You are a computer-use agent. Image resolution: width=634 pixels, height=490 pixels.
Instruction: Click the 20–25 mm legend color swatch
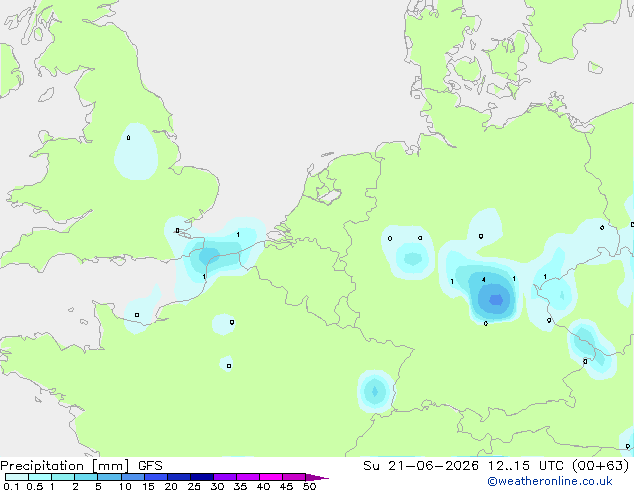pos(178,477)
